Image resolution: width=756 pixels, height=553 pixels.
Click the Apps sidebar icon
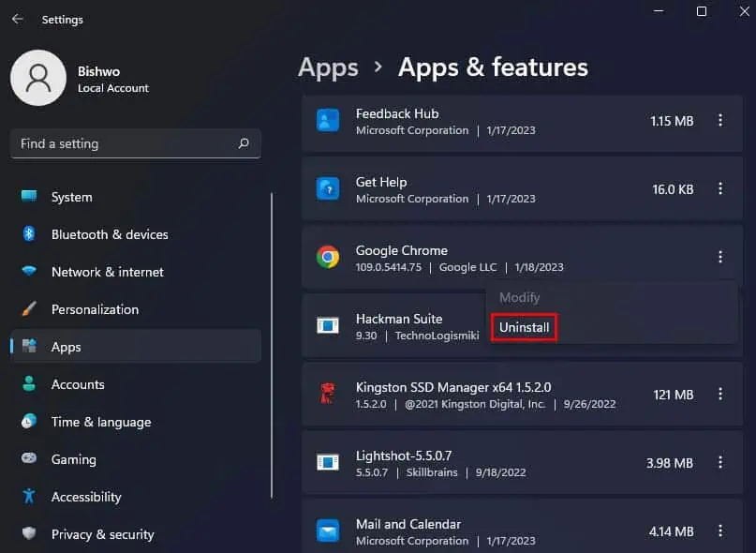[x=29, y=346]
